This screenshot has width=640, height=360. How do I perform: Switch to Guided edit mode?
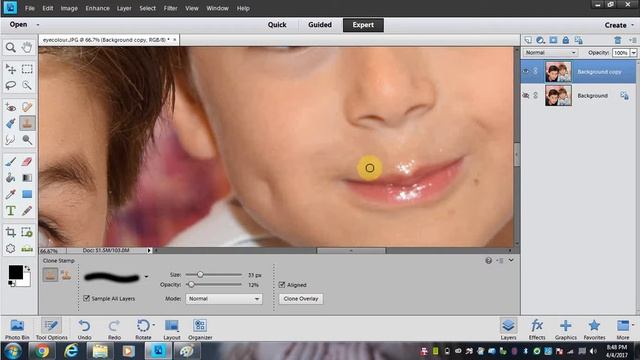320,25
